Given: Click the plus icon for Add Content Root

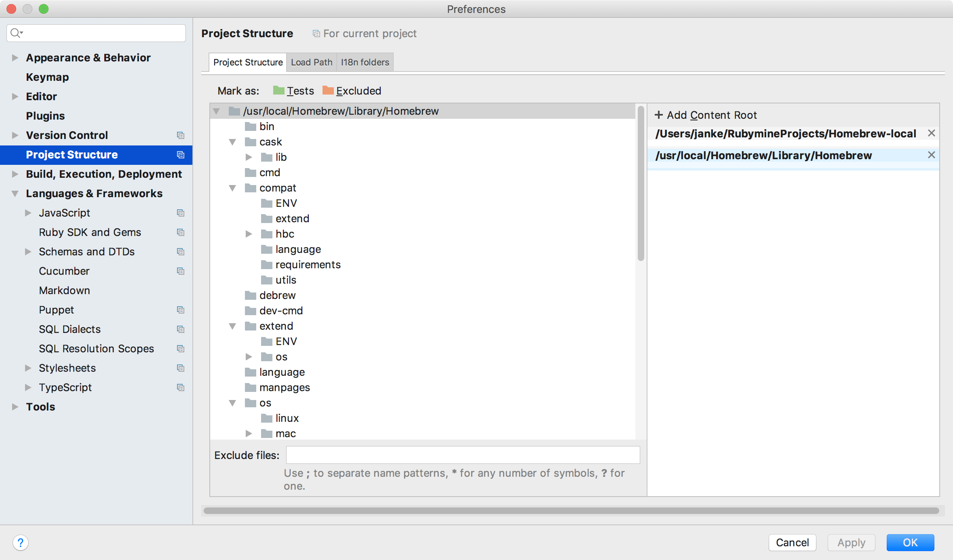Looking at the screenshot, I should coord(658,115).
